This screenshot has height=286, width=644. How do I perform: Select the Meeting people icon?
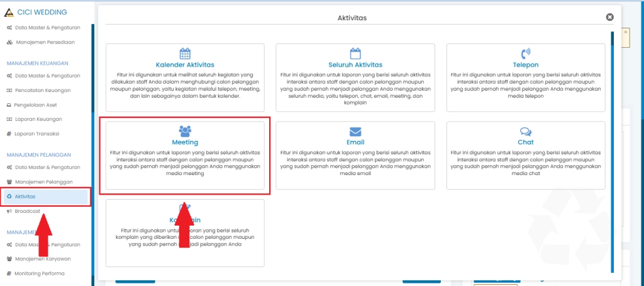click(185, 131)
